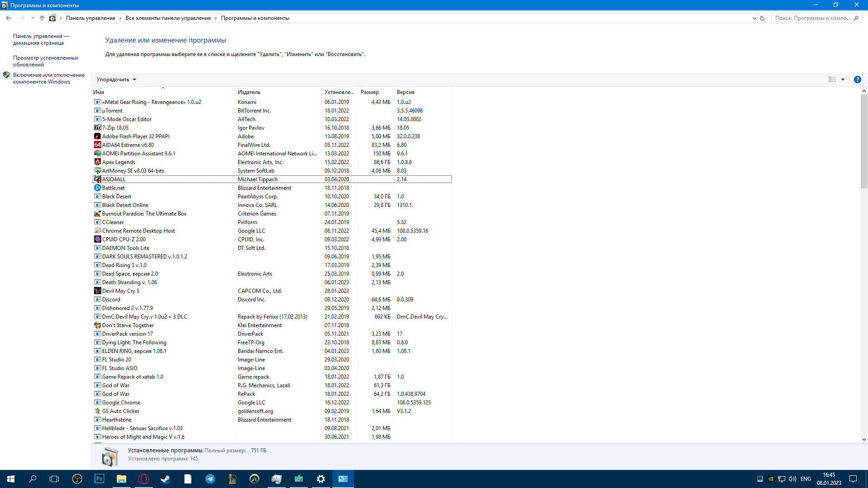Image resolution: width=868 pixels, height=488 pixels.
Task: Select ELDEN RING, версия 1.08.1 entry
Action: point(272,351)
